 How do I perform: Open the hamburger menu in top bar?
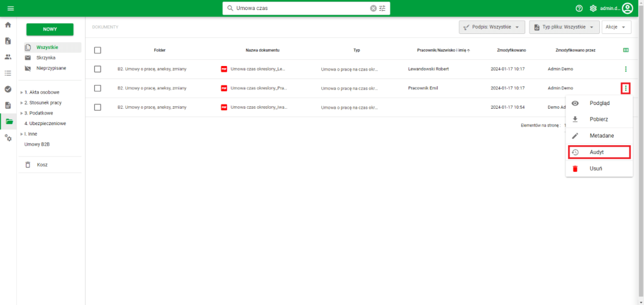[x=10, y=8]
